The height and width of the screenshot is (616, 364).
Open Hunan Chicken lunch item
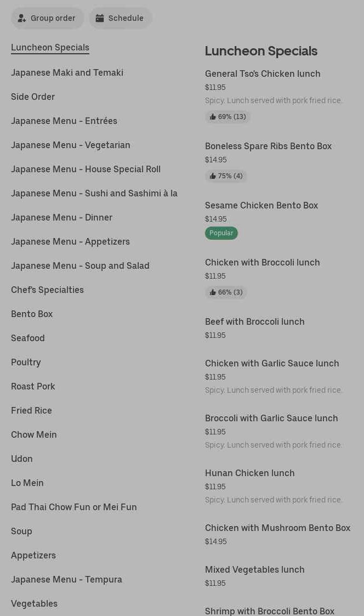pyautogui.click(x=249, y=473)
